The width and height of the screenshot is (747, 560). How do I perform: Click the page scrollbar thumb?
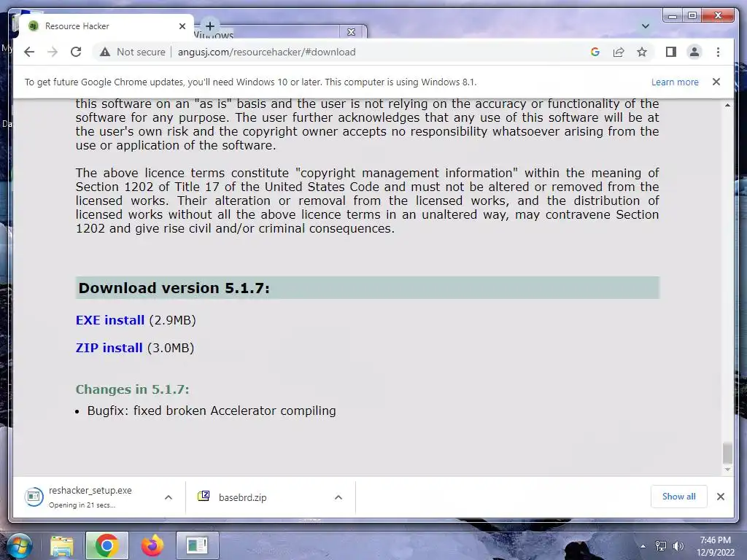click(x=727, y=453)
